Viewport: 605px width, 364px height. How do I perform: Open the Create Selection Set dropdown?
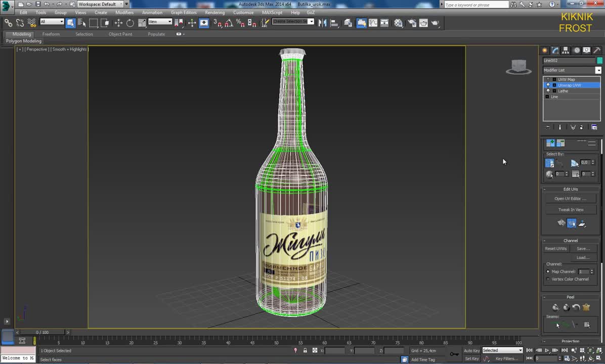293,22
